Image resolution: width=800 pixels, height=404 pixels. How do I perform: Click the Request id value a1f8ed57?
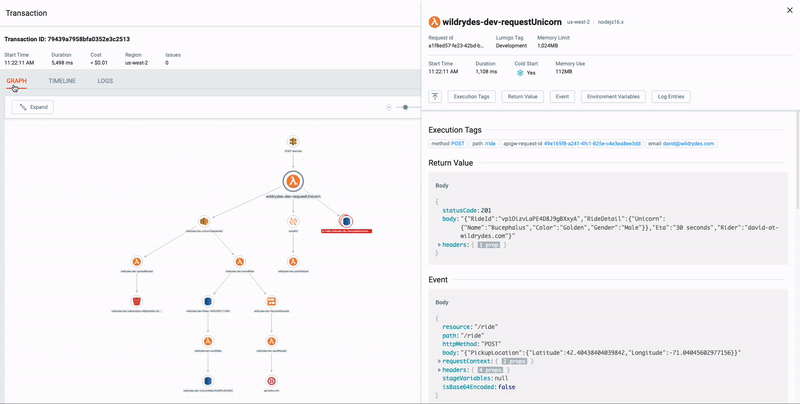click(456, 45)
